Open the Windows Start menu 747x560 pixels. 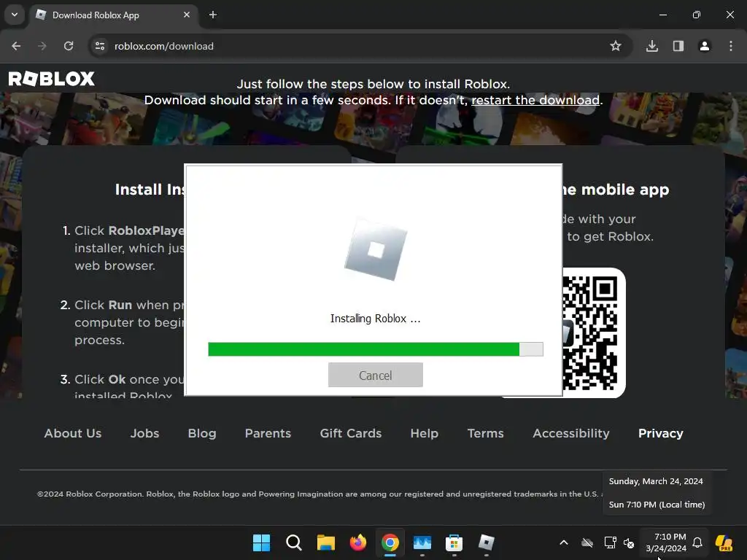[x=262, y=542]
